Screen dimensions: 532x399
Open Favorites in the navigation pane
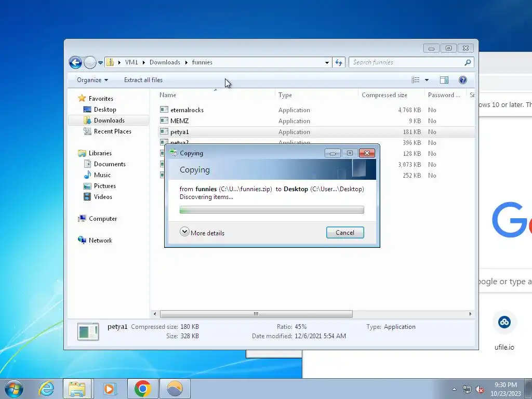101,98
